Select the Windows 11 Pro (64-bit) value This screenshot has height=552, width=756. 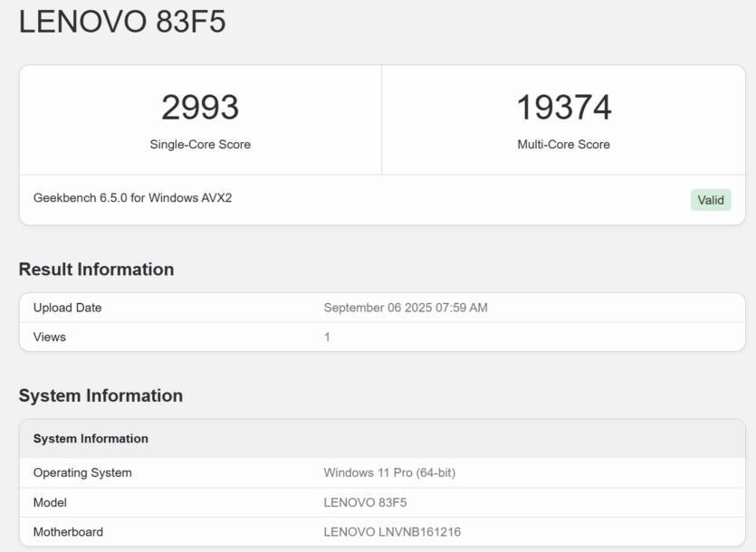[x=389, y=472]
